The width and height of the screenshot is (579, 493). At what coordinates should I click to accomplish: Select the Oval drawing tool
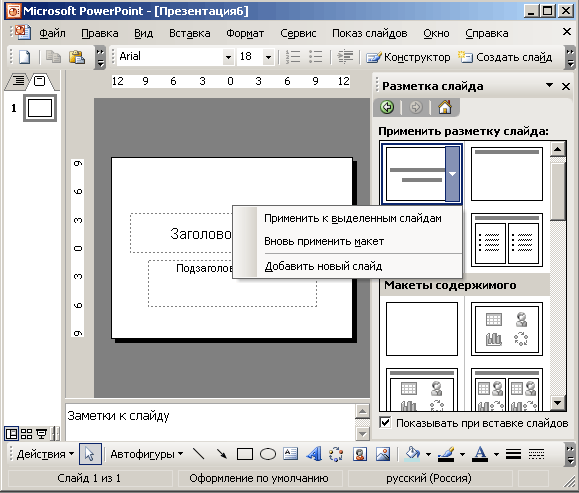(x=268, y=454)
